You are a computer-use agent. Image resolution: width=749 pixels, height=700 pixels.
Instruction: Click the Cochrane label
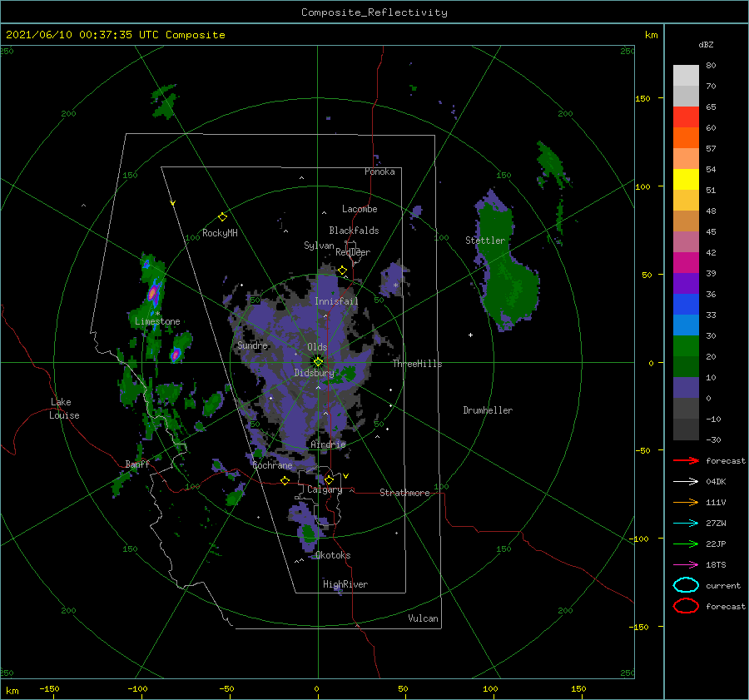click(x=272, y=465)
